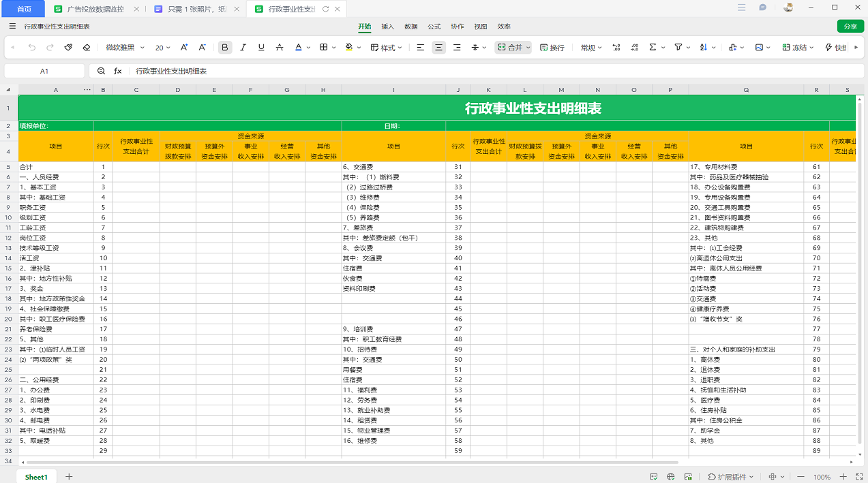Open the 公式 menu tab
The height and width of the screenshot is (483, 868).
pos(434,27)
